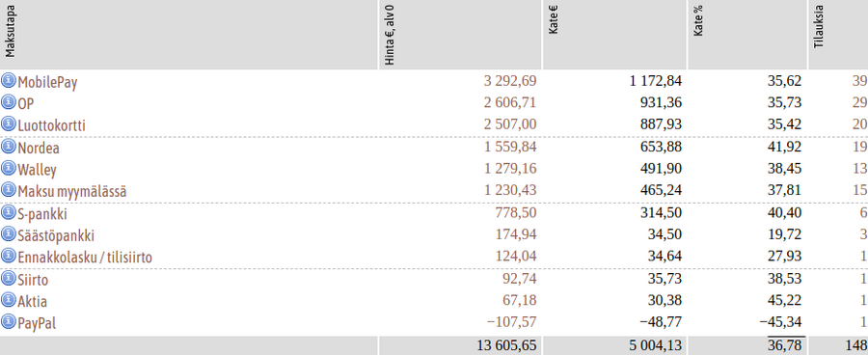
Task: Sort by Tilauksia column header
Action: coord(819,27)
